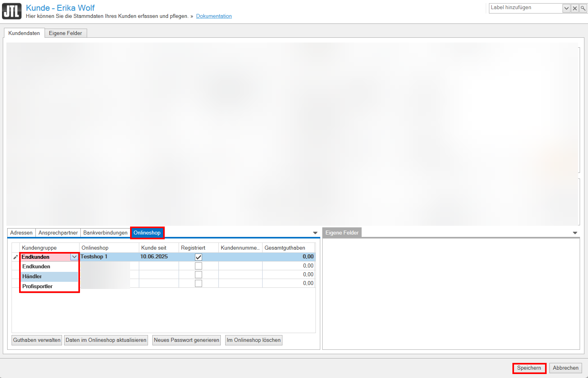Click the Speichern button
This screenshot has width=588, height=378.
click(x=529, y=368)
